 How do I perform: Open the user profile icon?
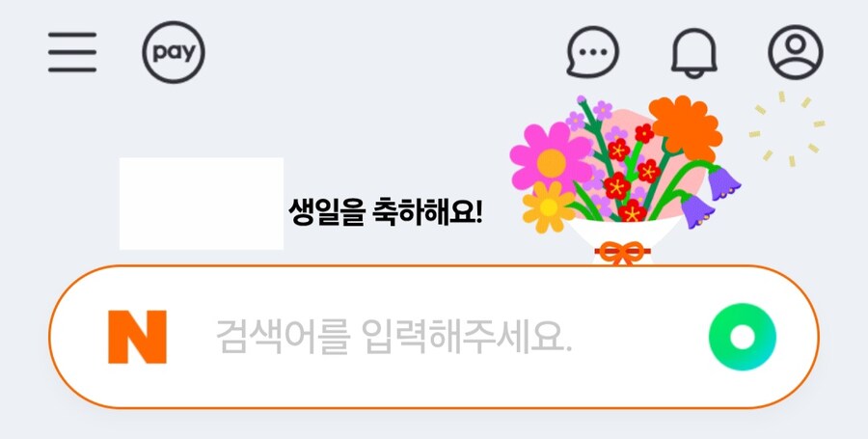[x=796, y=52]
